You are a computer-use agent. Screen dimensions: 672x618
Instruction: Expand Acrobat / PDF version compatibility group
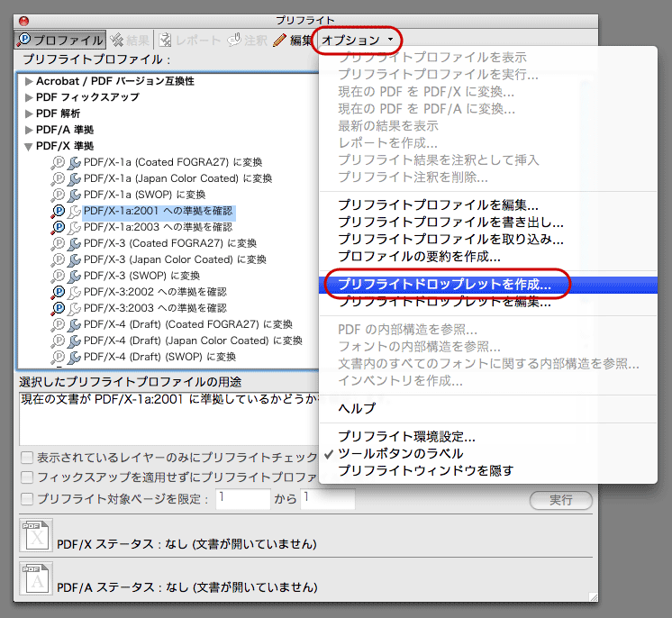pos(29,81)
